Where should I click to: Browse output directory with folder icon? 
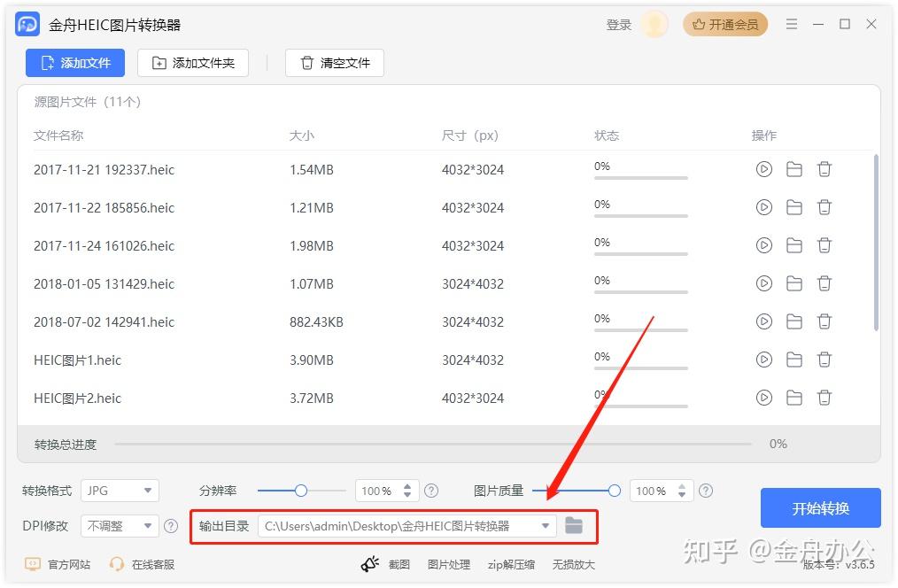pyautogui.click(x=574, y=525)
